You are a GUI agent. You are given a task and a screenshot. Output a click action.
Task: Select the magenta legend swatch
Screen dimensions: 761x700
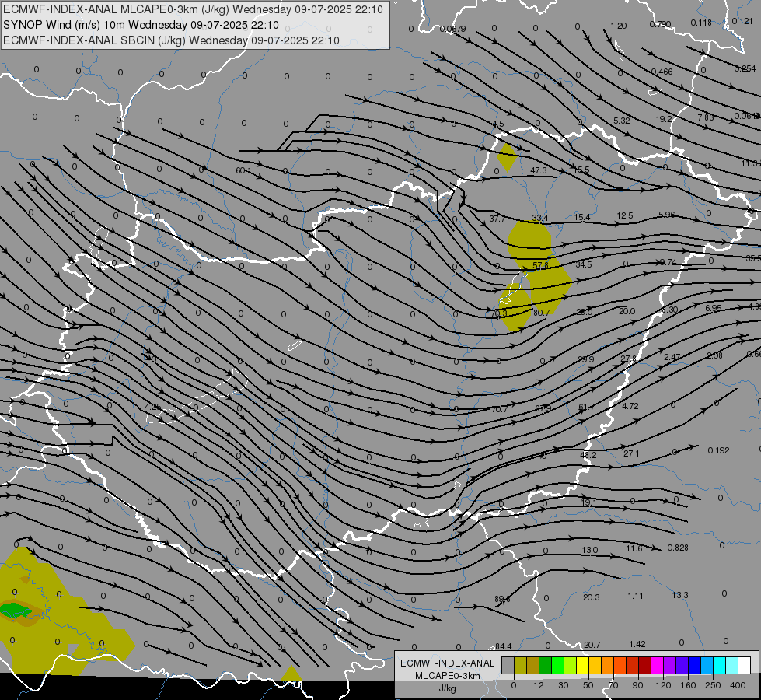coord(657,666)
